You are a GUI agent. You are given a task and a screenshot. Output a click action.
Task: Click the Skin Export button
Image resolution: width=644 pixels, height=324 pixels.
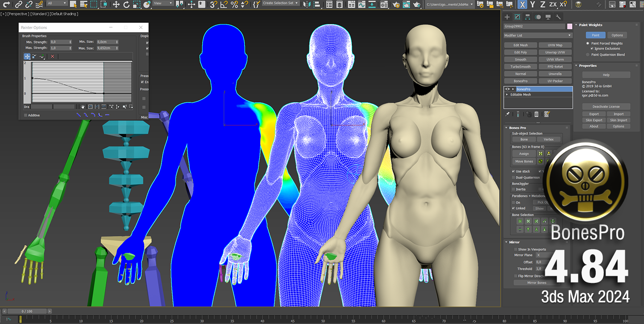594,120
